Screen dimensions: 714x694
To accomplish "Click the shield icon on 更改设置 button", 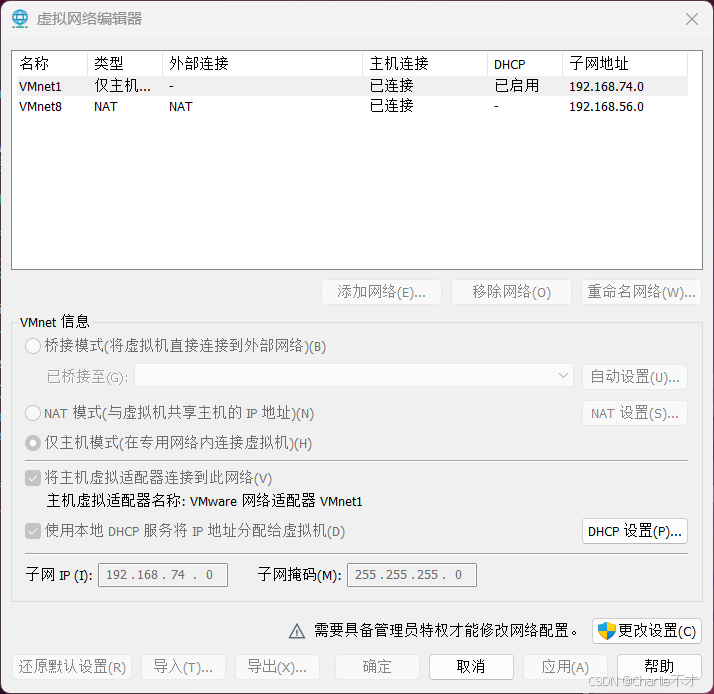I will point(606,631).
